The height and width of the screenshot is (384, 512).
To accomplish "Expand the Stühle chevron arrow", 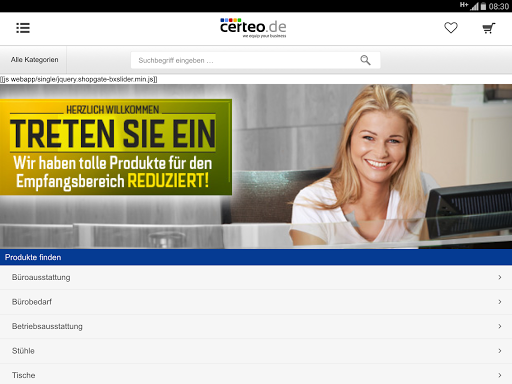I will [500, 351].
